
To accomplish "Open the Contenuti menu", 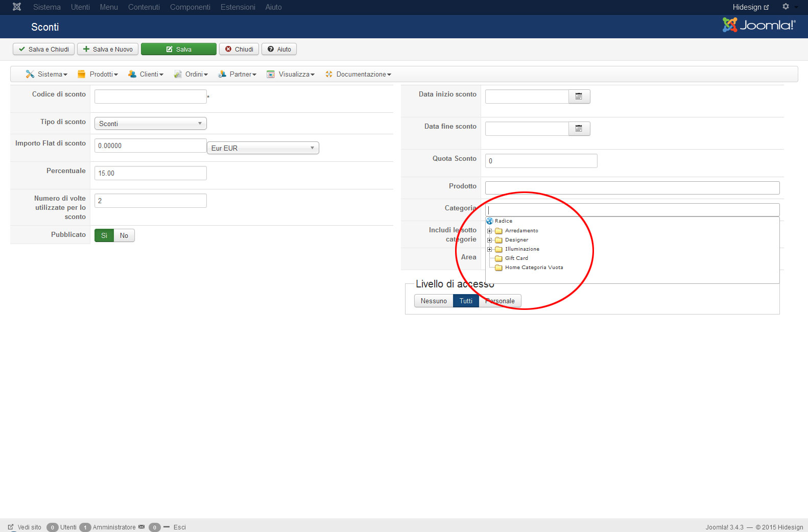I will coord(144,7).
